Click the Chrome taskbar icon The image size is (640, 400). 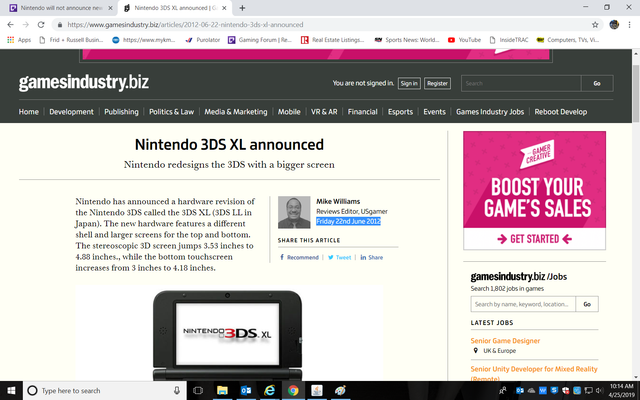click(293, 391)
